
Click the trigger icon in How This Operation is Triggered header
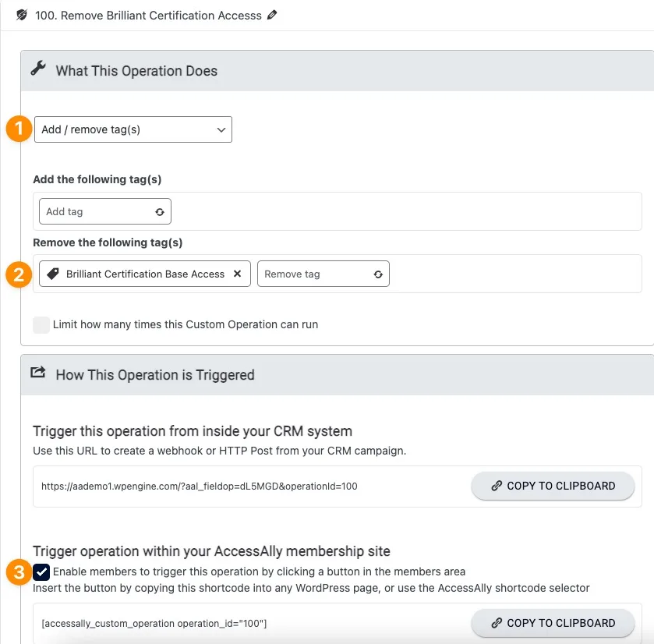click(37, 373)
